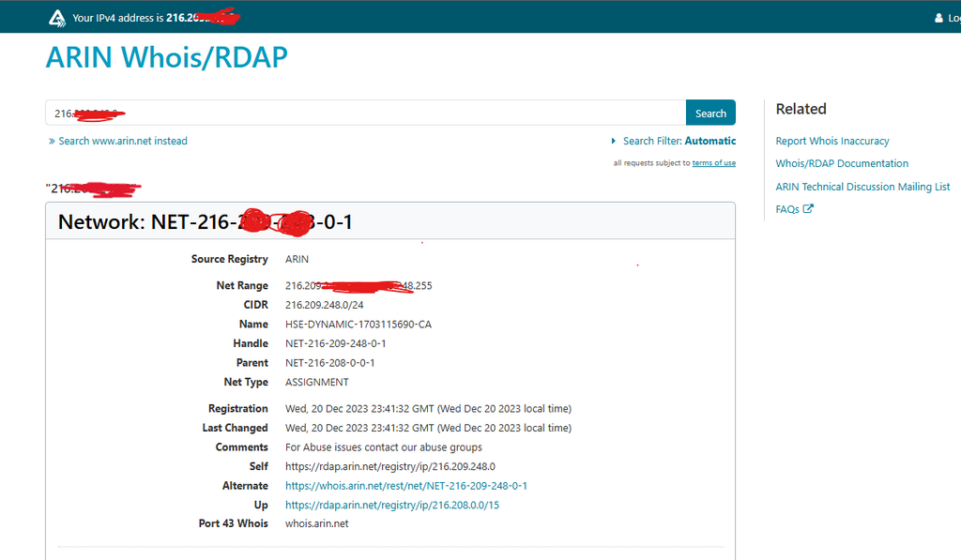
Task: Select Handle value NET-216-209-248-0-1
Action: (x=335, y=343)
